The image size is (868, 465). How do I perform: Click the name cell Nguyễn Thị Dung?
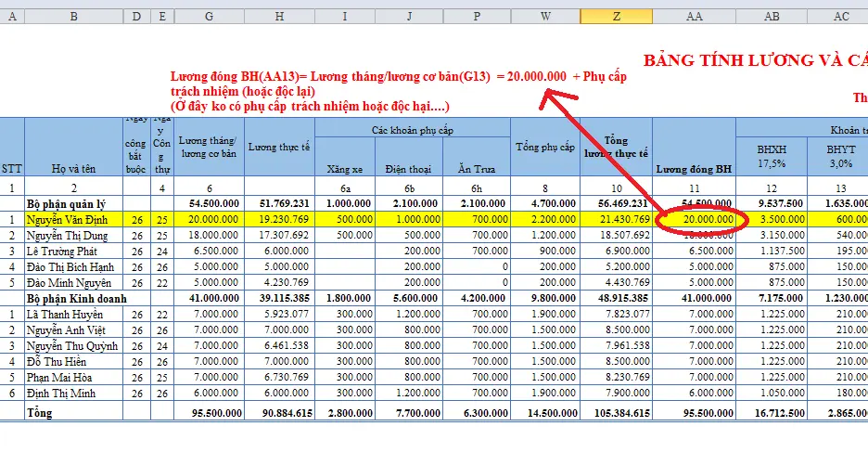[73, 236]
